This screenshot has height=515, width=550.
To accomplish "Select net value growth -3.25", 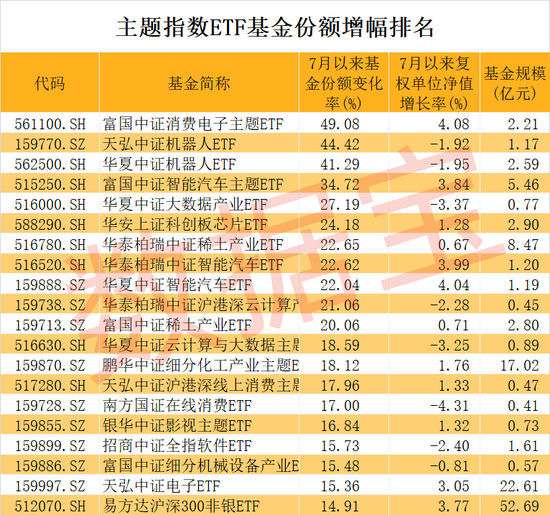I will (x=450, y=345).
